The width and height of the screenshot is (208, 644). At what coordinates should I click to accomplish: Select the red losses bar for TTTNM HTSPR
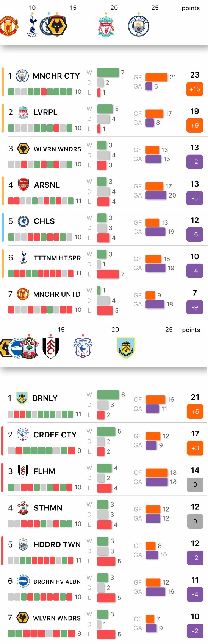click(108, 274)
